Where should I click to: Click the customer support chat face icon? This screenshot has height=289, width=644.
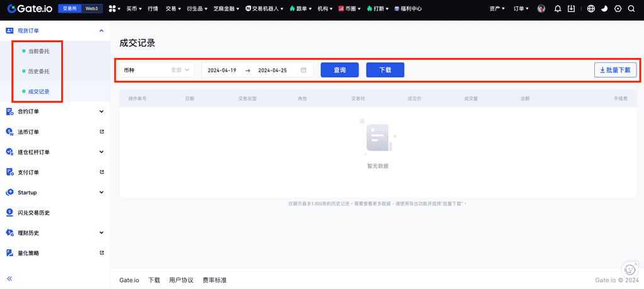[629, 269]
